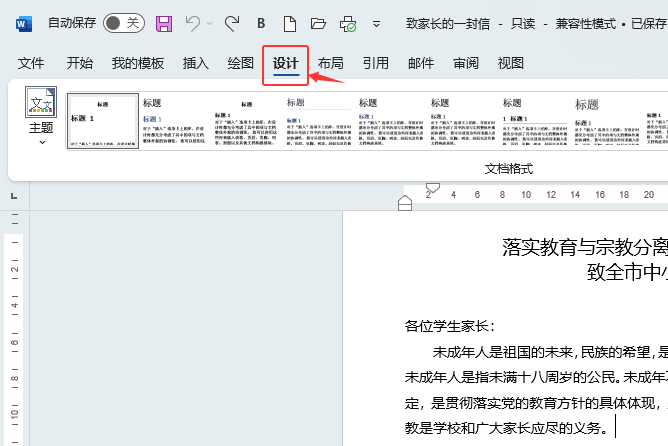Redo the last action
The image size is (668, 446).
tap(232, 23)
